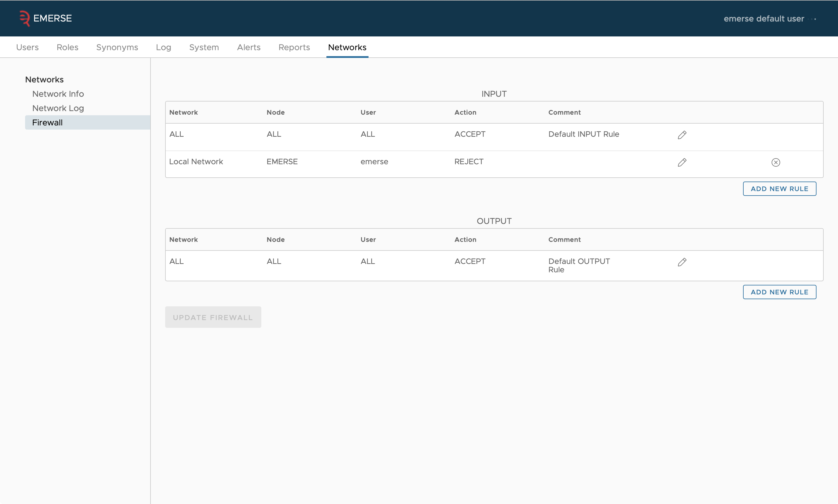
Task: Delete the Local Network REJECT rule
Action: click(x=776, y=162)
